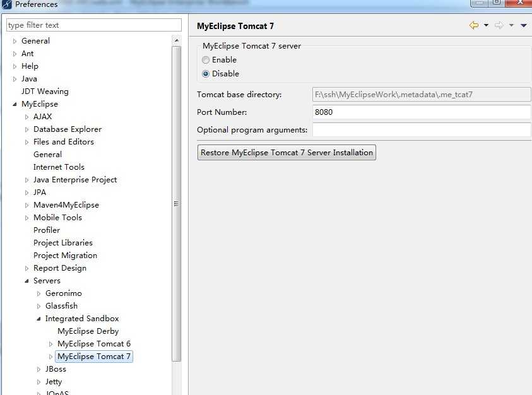Viewport: 532px width, 395px height.
Task: Collapse the Servers tree node
Action: pyautogui.click(x=27, y=281)
